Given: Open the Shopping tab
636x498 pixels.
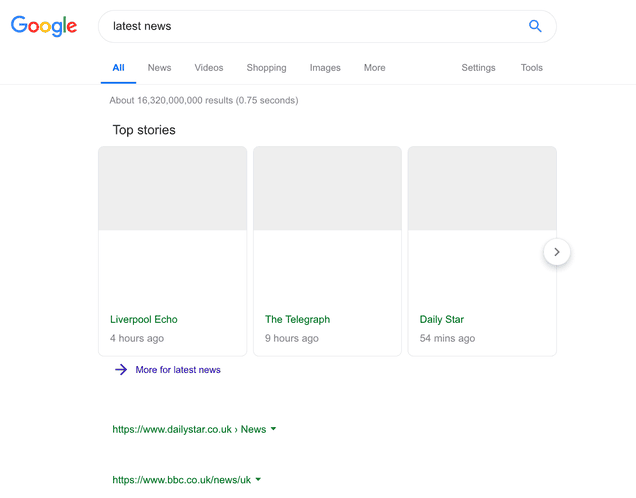Looking at the screenshot, I should [266, 68].
